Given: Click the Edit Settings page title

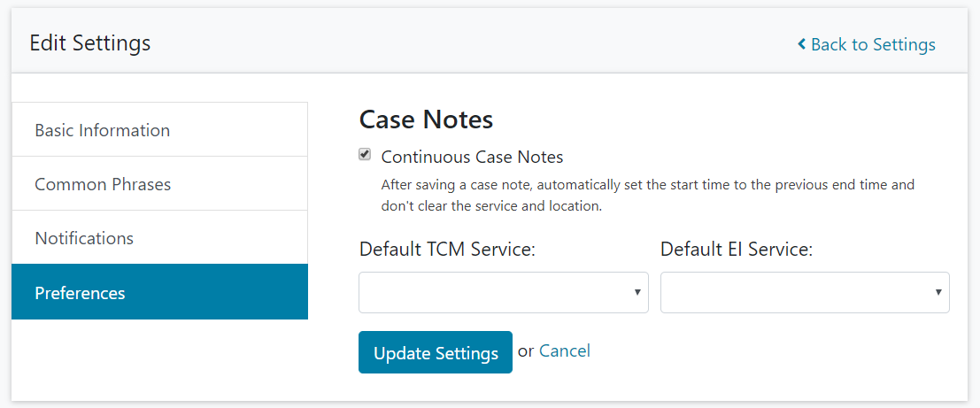Looking at the screenshot, I should point(90,42).
